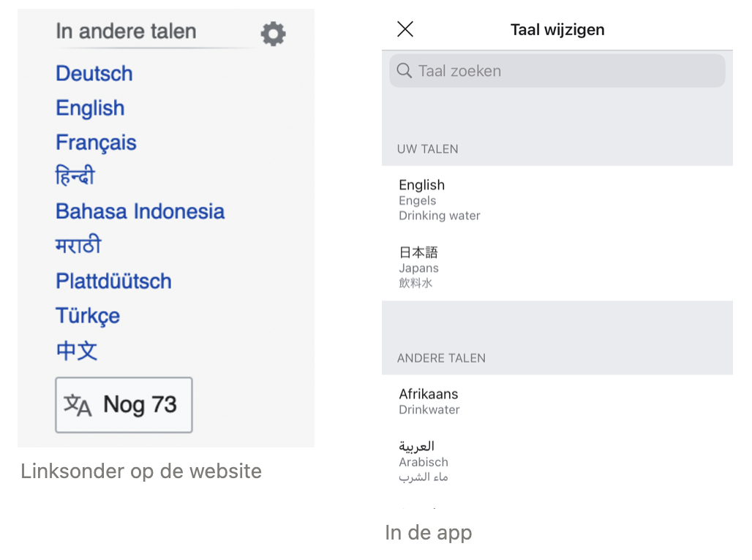The image size is (752, 560).
Task: Choose Japanese 日本語 in app list
Action: pyautogui.click(x=557, y=267)
